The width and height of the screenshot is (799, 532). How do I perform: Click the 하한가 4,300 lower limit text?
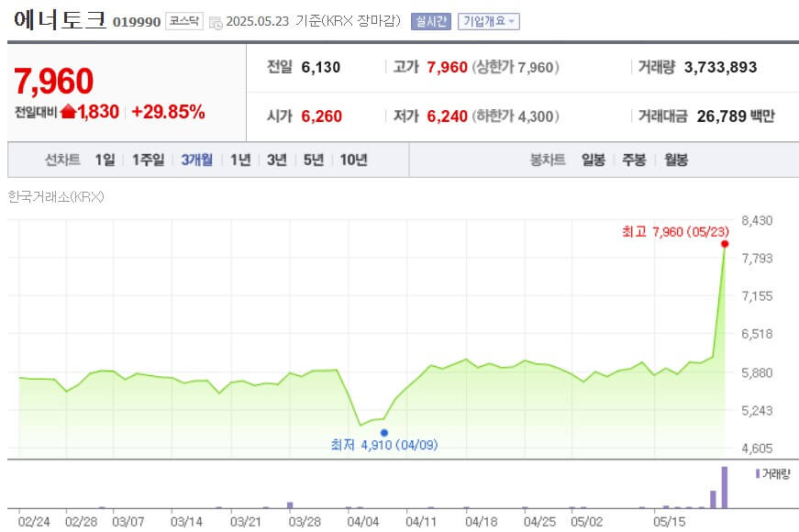coord(516,116)
